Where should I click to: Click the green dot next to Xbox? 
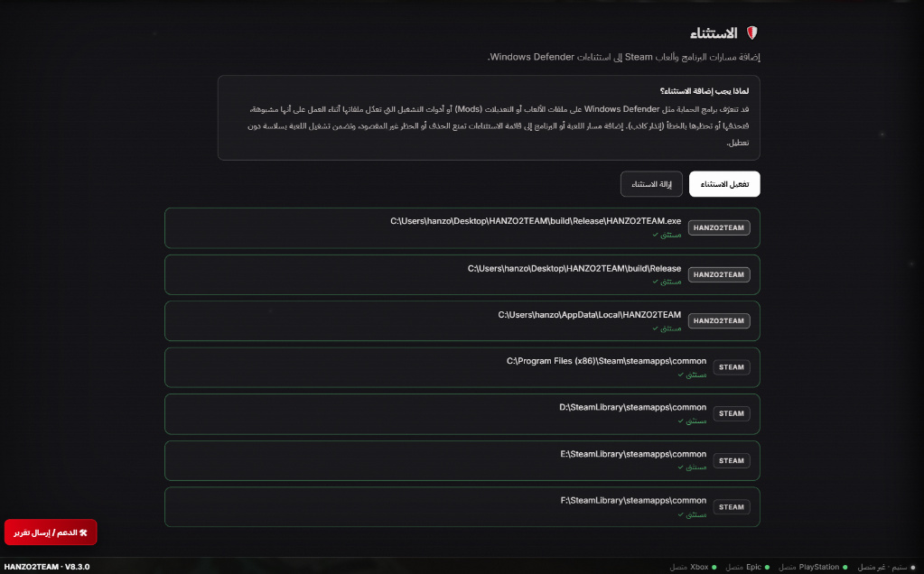coord(714,568)
